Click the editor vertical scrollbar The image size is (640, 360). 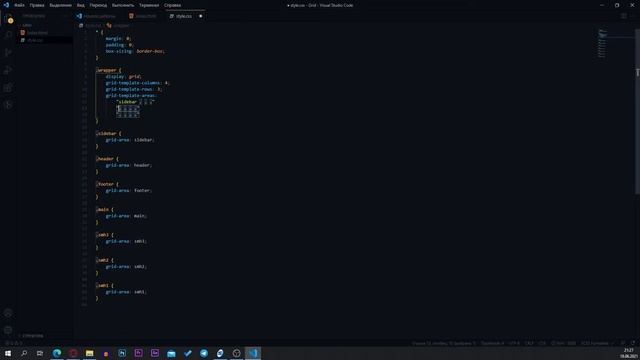point(637,110)
